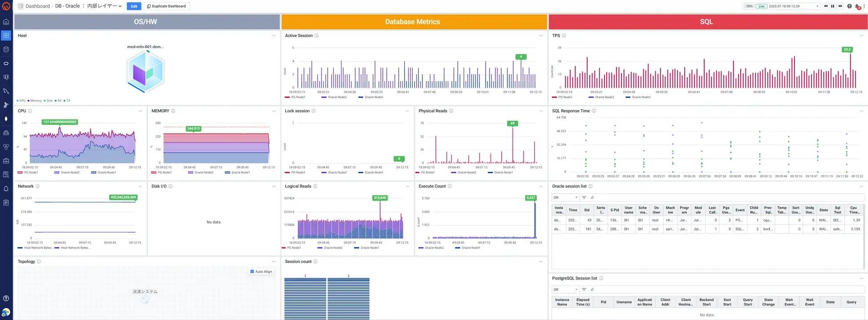The height and width of the screenshot is (320, 868).
Task: Click the blue Edit button
Action: pos(134,6)
